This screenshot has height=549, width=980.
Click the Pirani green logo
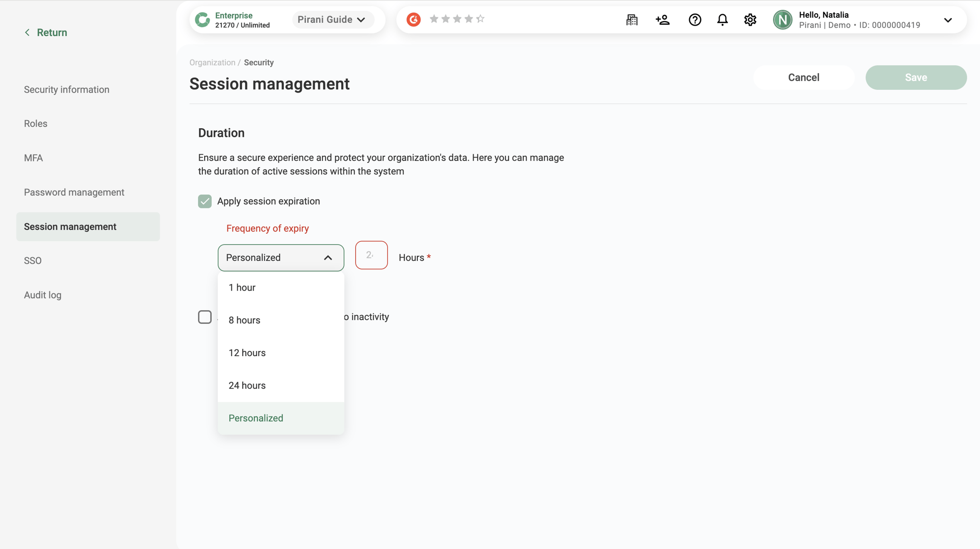(x=203, y=19)
